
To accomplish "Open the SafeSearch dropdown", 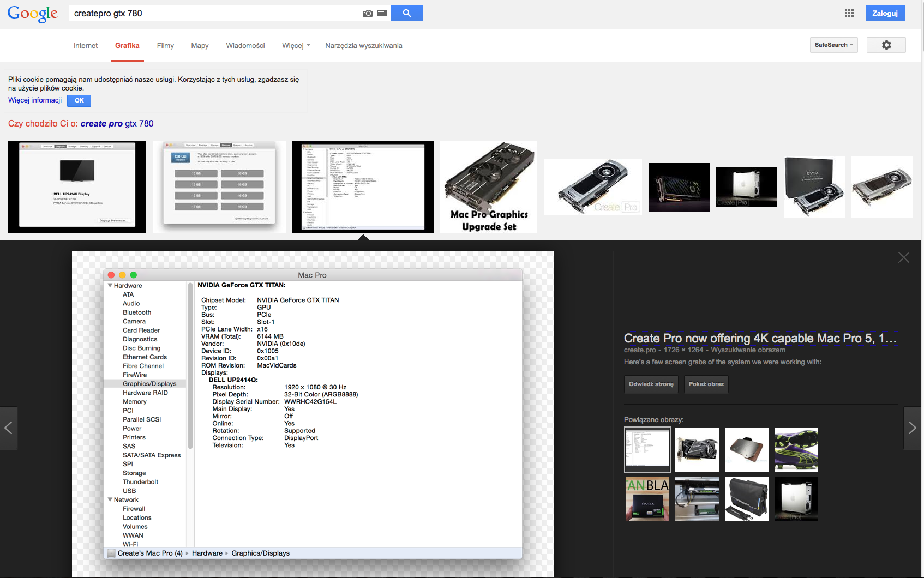I will (833, 45).
